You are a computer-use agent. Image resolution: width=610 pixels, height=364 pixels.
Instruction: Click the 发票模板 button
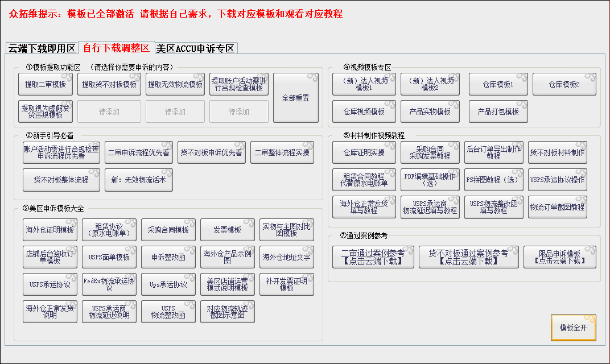tap(228, 230)
